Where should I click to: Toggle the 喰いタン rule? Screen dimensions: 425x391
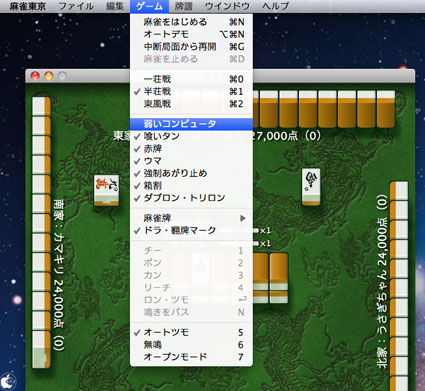point(191,136)
